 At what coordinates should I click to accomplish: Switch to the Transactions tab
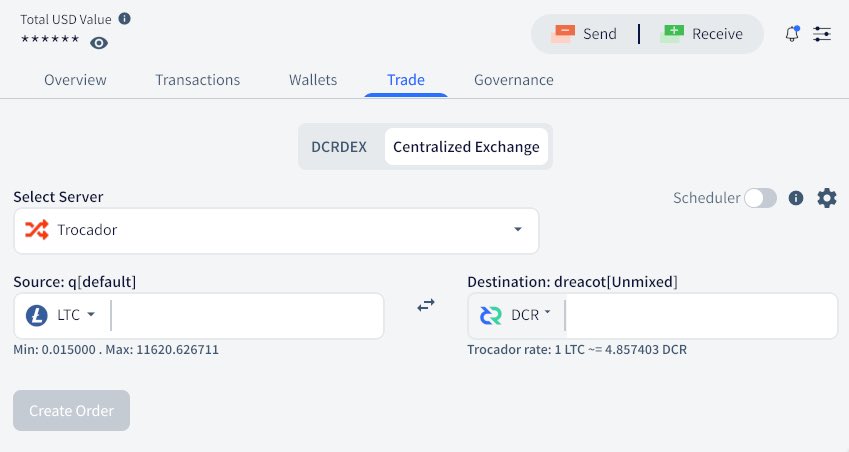(198, 80)
